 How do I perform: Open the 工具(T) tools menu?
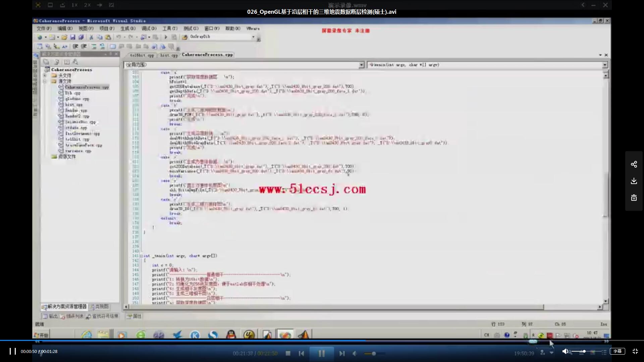(170, 28)
